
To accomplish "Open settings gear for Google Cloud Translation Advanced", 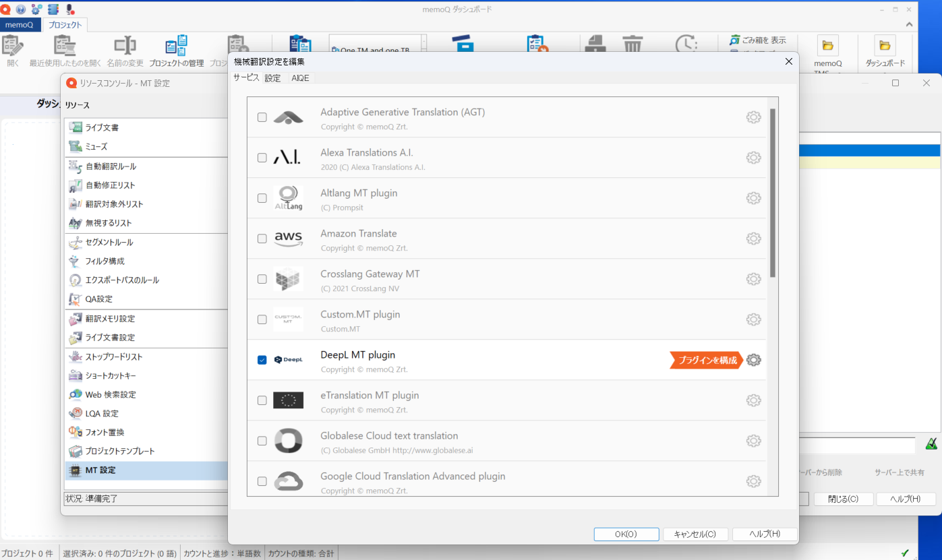I will (x=753, y=481).
